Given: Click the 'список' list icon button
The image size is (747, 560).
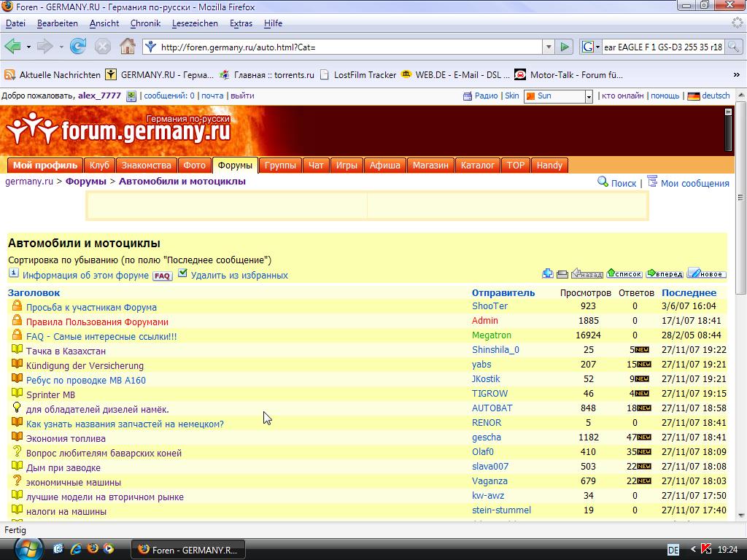Looking at the screenshot, I should pos(624,273).
